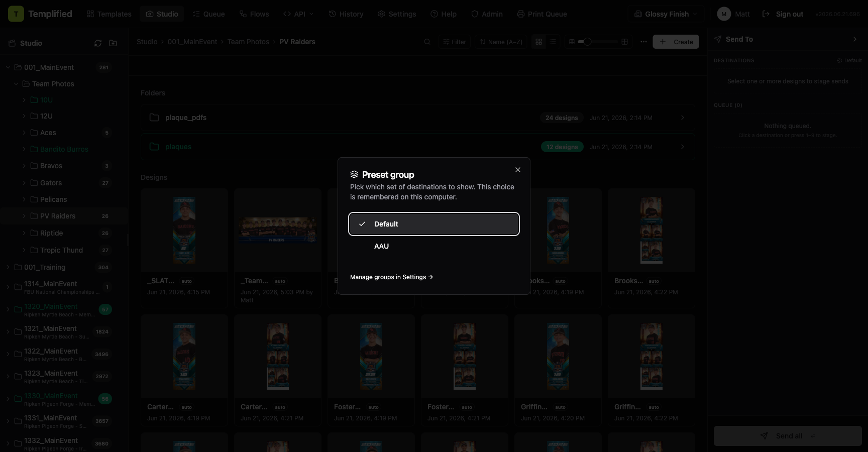Image resolution: width=868 pixels, height=452 pixels.
Task: Expand the Aces folder
Action: coord(24,133)
